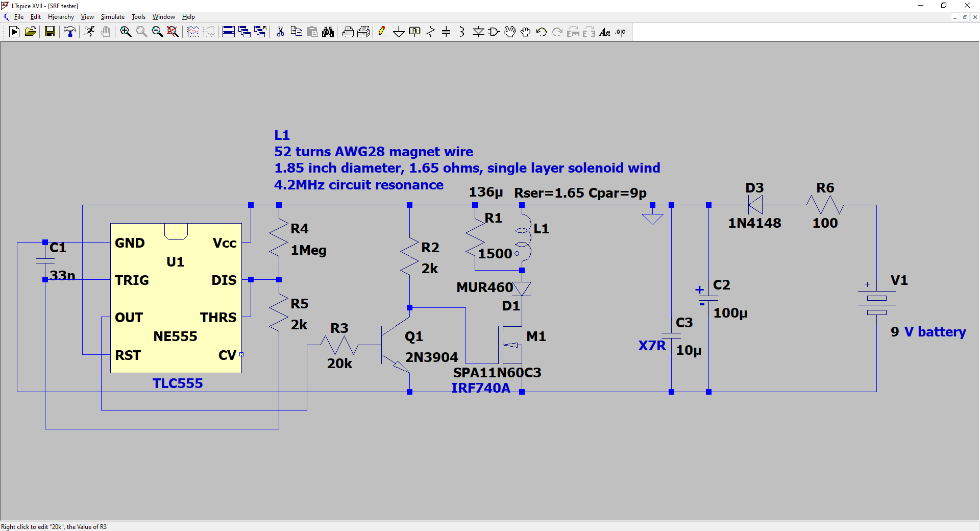The image size is (980, 531).
Task: Click the R3 value "20k" label
Action: tap(339, 364)
